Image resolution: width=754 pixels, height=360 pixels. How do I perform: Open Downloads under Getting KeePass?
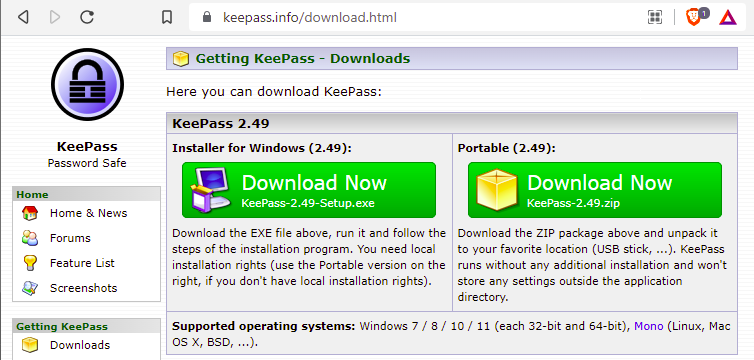click(x=80, y=345)
